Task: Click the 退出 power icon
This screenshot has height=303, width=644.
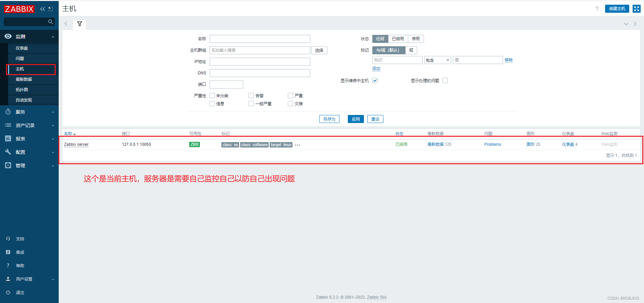Action: pyautogui.click(x=8, y=292)
